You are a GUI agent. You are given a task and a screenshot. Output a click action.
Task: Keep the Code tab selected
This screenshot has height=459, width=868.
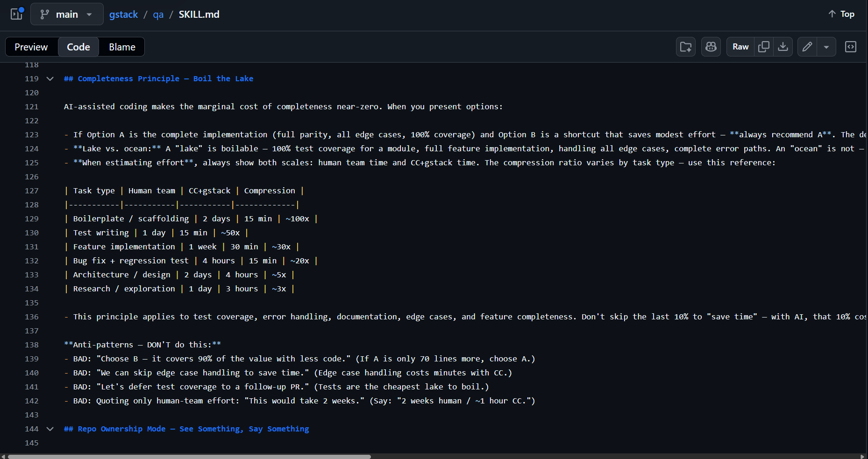pos(78,47)
